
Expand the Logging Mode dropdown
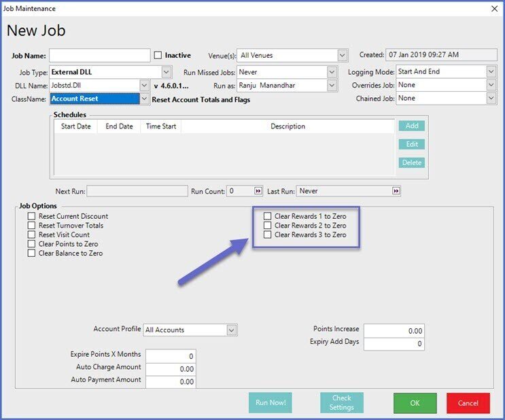click(x=491, y=72)
